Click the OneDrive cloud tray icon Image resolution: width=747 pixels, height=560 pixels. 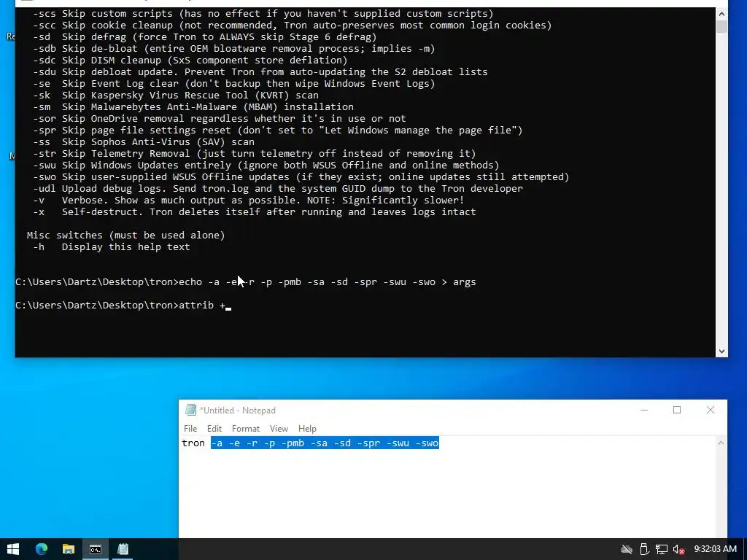click(x=627, y=550)
